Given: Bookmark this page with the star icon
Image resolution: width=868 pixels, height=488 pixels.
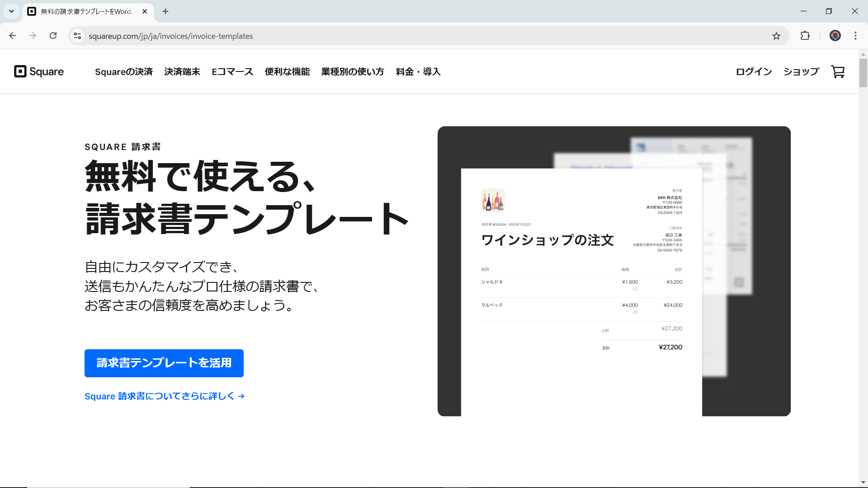Looking at the screenshot, I should tap(776, 36).
